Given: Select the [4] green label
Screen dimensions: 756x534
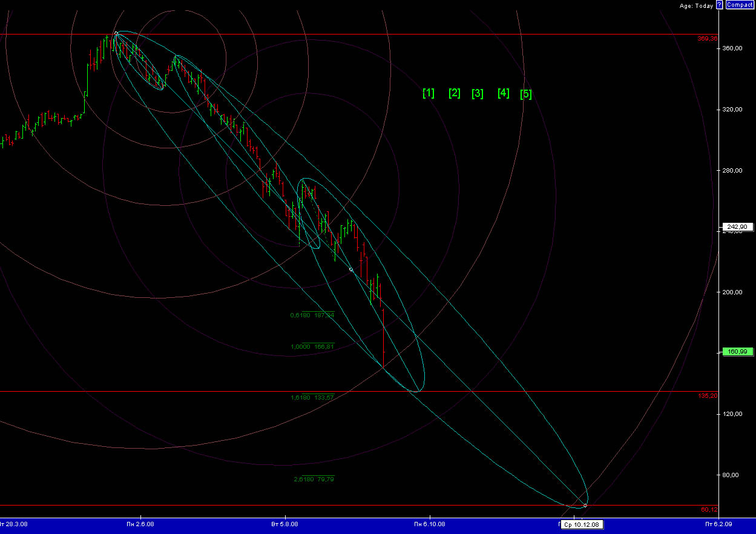Looking at the screenshot, I should tap(504, 93).
